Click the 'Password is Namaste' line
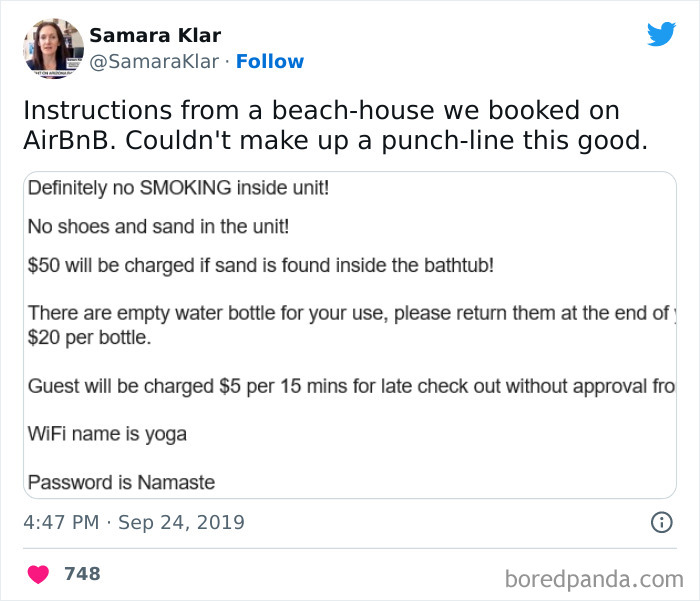The height and width of the screenshot is (601, 700). click(x=121, y=482)
